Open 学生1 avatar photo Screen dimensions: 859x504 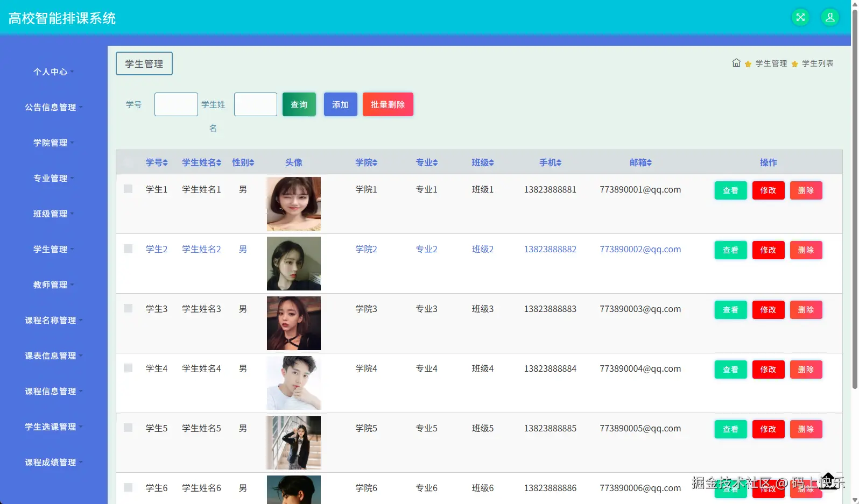pyautogui.click(x=294, y=204)
